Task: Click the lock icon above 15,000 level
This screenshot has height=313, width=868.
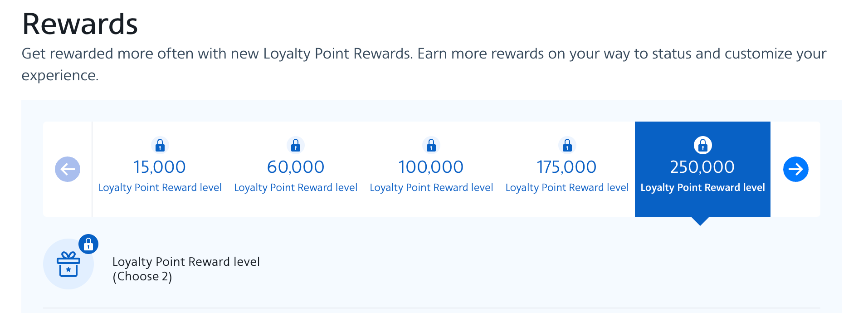Action: point(160,145)
